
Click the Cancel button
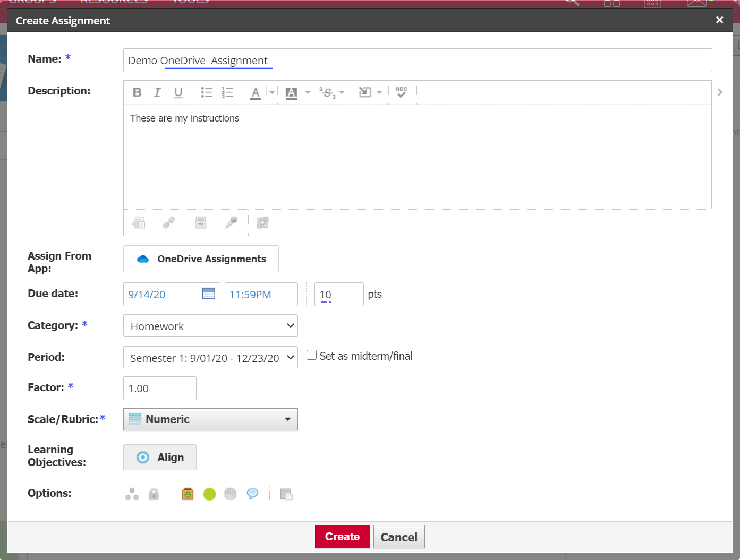398,537
